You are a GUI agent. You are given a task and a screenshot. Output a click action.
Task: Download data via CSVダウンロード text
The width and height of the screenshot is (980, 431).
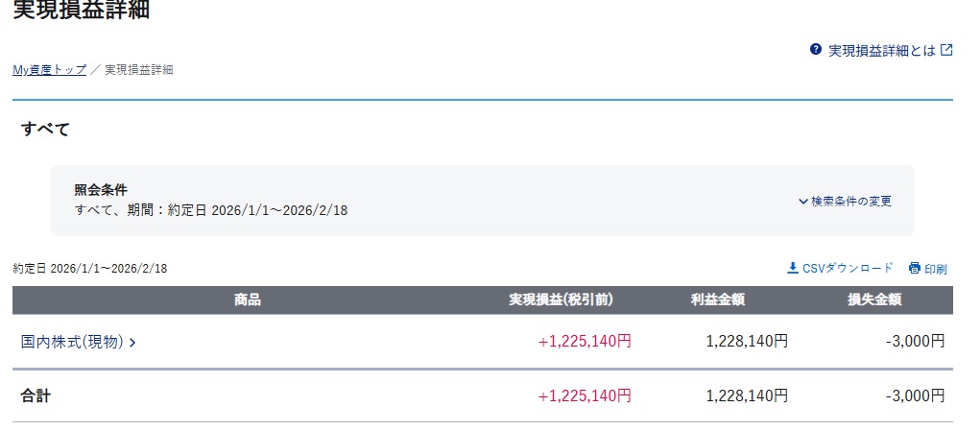[x=848, y=268]
